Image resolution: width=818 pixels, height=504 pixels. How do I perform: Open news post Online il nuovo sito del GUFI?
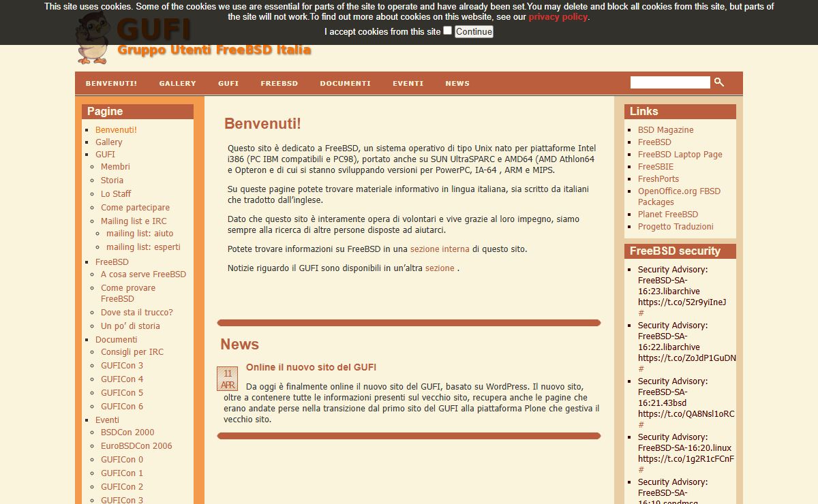tap(312, 367)
